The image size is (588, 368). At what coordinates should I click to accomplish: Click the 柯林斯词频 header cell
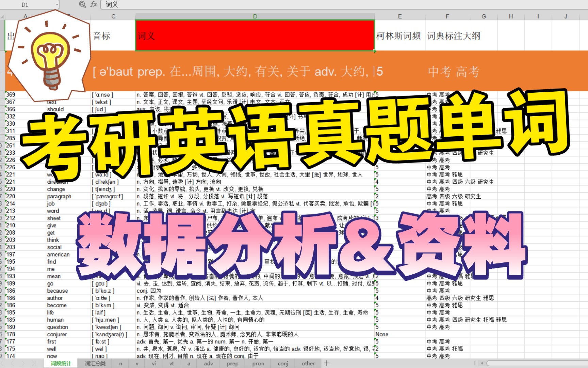[400, 35]
